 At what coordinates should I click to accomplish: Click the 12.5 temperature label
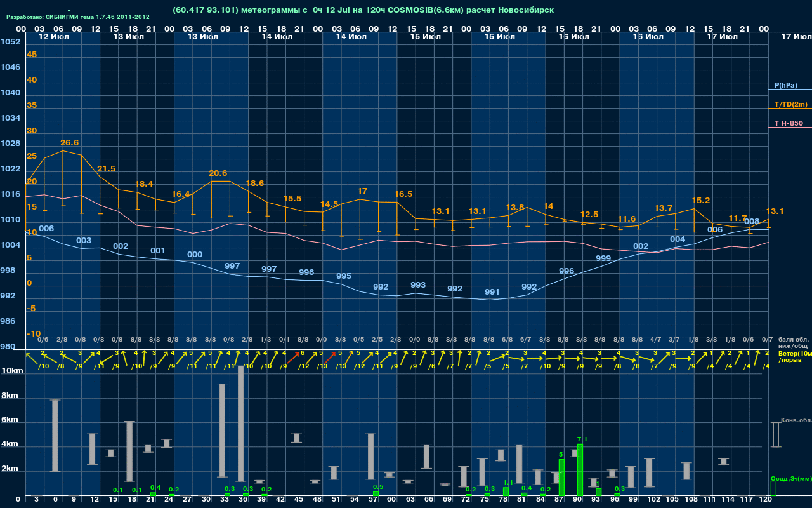(589, 215)
